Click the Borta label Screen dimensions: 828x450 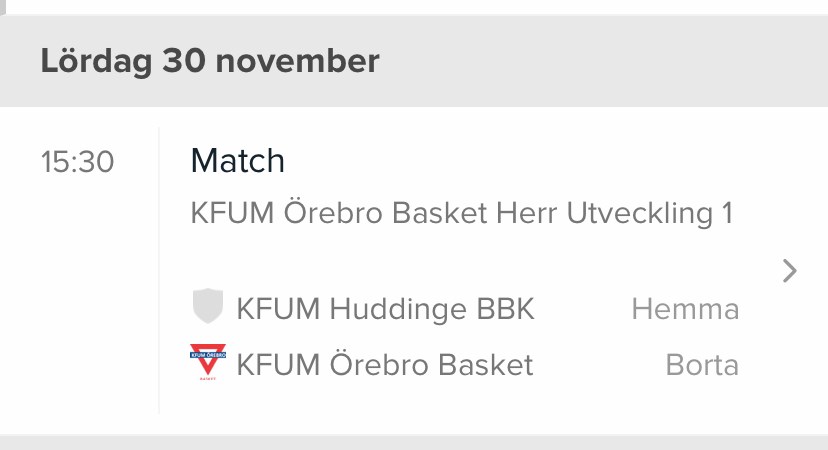point(702,365)
